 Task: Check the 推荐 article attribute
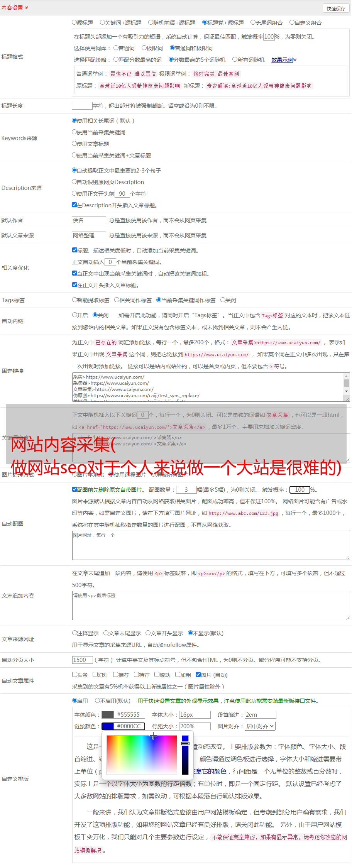click(116, 675)
